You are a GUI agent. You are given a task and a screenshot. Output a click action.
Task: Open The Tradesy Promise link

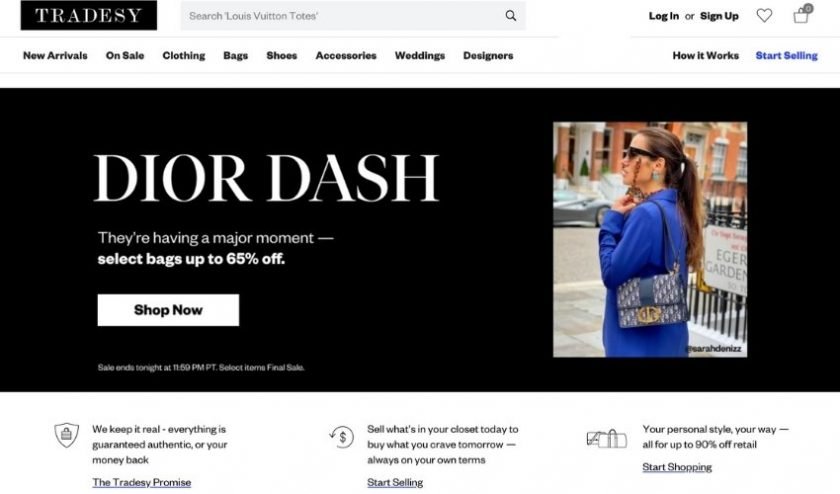141,482
